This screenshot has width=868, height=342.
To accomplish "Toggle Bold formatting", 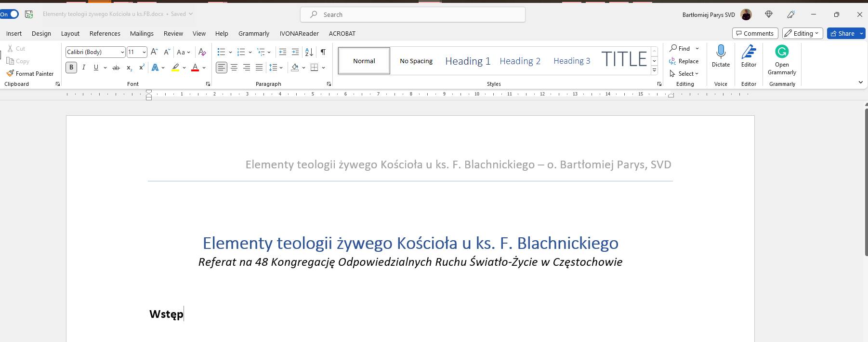I will point(71,68).
